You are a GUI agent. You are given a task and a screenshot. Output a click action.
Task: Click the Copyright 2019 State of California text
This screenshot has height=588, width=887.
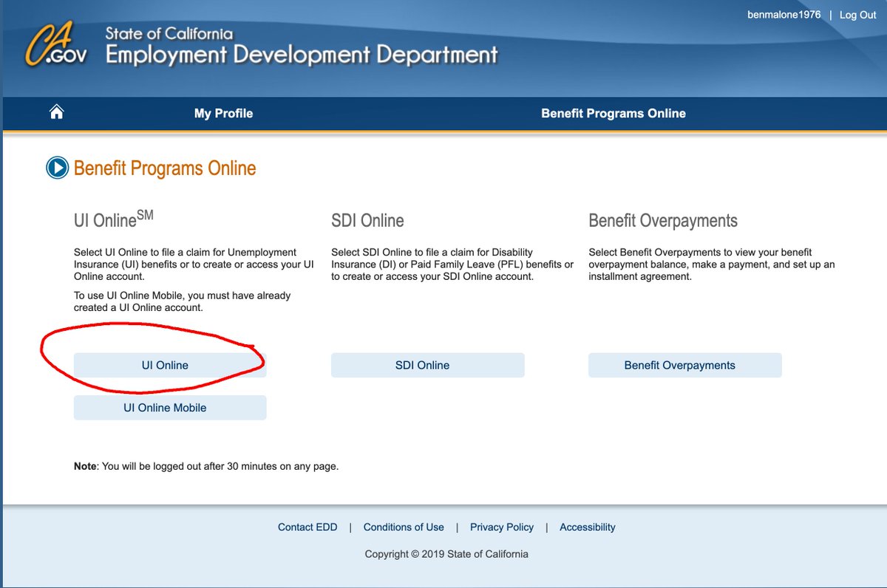(x=446, y=554)
